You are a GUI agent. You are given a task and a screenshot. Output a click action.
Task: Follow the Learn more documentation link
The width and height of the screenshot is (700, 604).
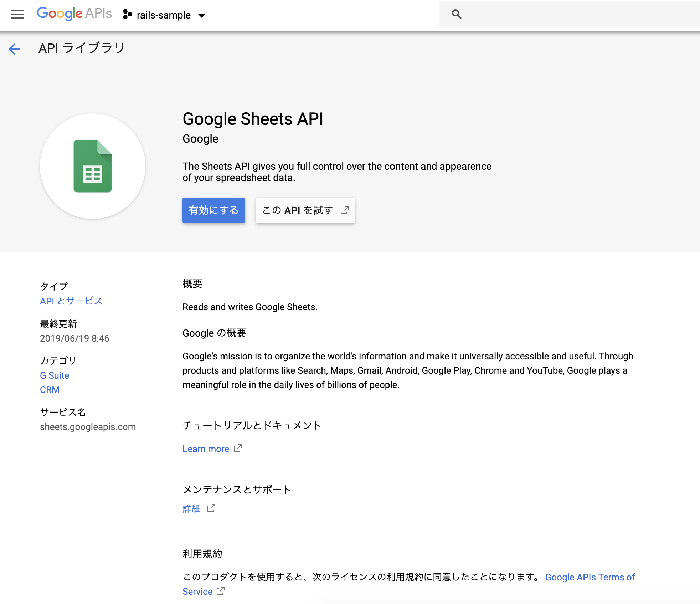pos(206,449)
